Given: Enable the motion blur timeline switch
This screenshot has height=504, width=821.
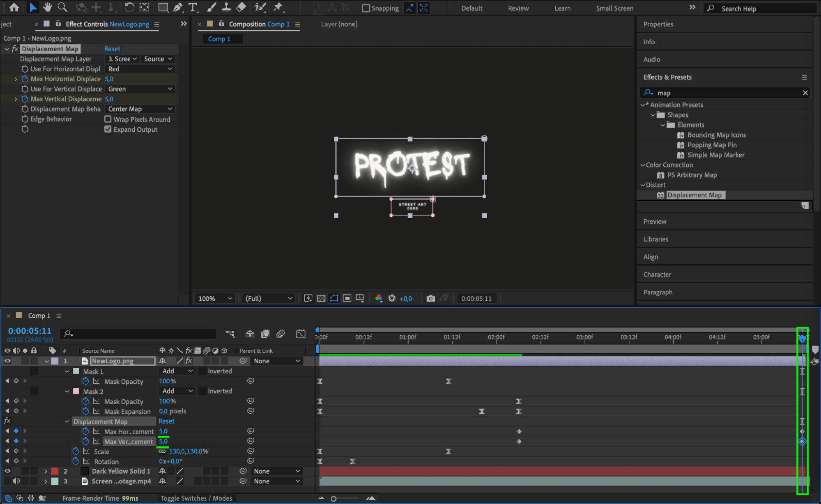Looking at the screenshot, I should 281,334.
